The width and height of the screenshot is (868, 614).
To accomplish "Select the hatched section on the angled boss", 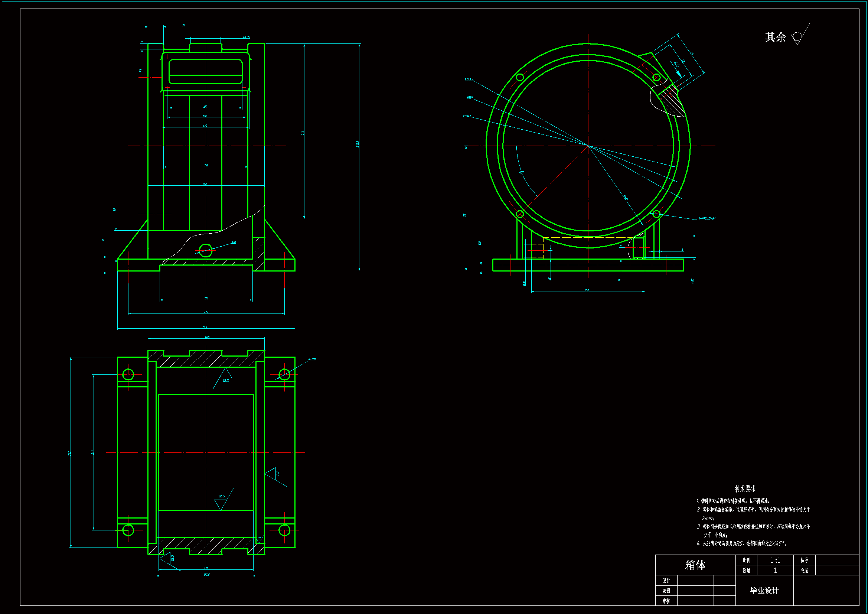I will pos(673,103).
